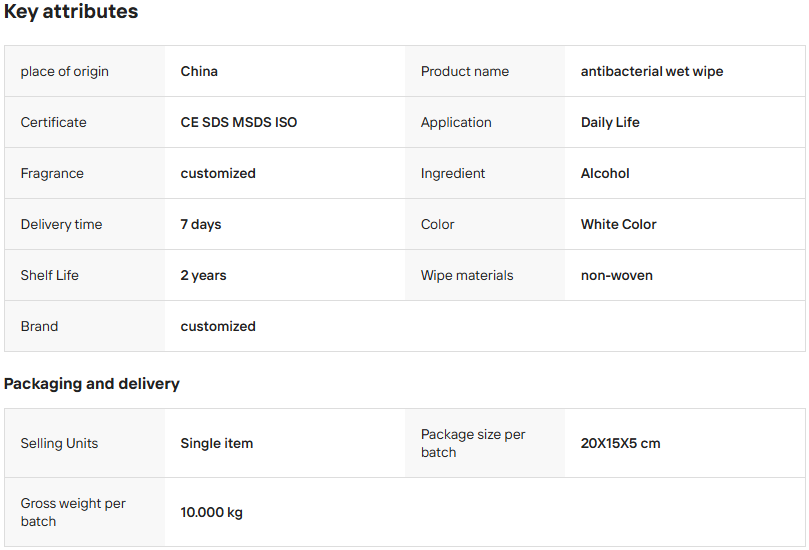Screen dimensions: 809x550
Task: Click the "Packaging and delivery" heading
Action: pos(92,384)
